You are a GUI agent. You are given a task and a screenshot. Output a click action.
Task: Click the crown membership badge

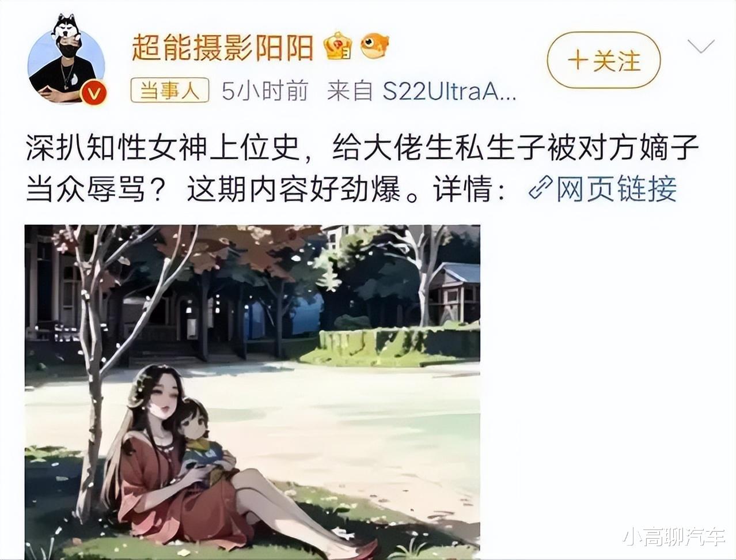click(338, 46)
